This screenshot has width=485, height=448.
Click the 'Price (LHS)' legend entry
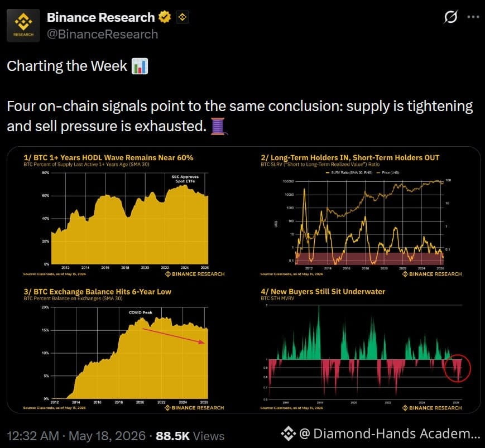388,172
